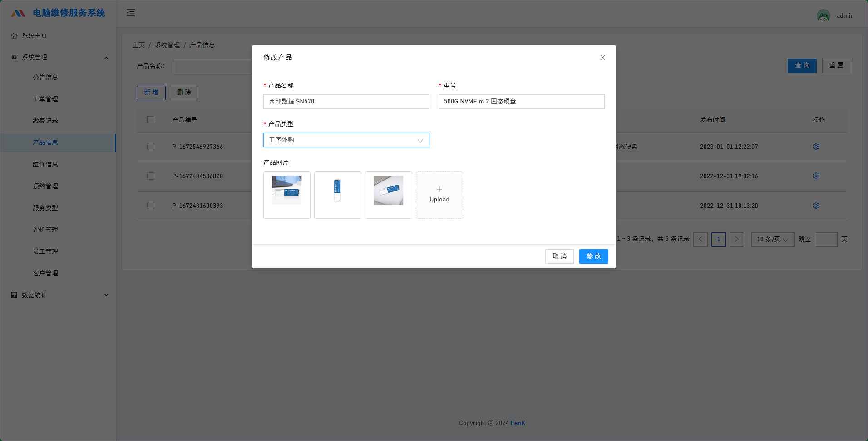Open 产品信息 menu item
This screenshot has width=868, height=441.
58,142
